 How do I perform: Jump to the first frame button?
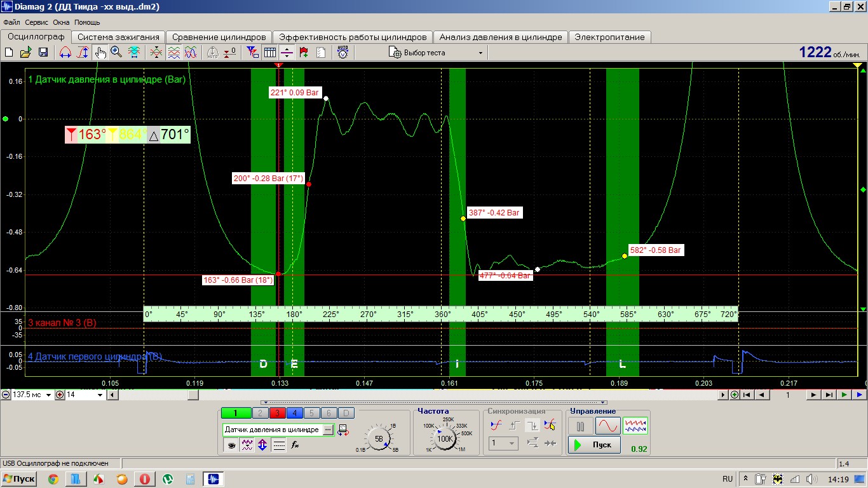point(747,395)
